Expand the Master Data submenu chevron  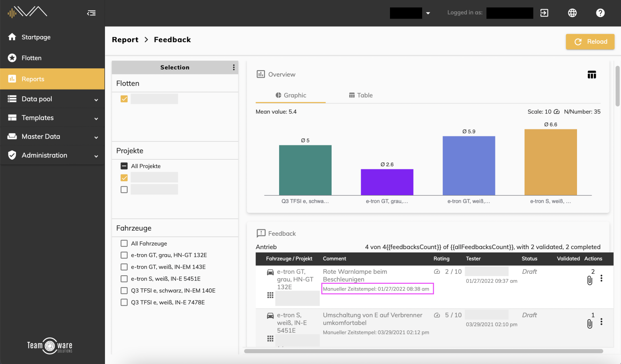96,137
